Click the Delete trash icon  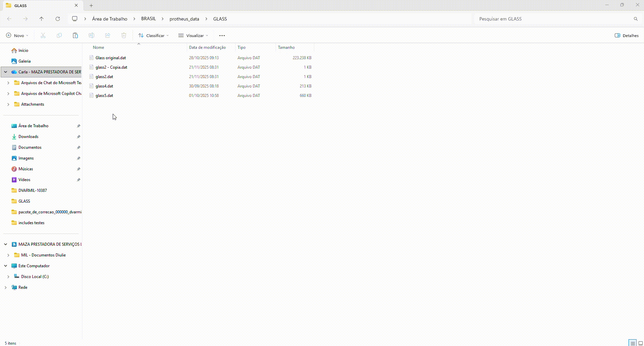[x=124, y=35]
